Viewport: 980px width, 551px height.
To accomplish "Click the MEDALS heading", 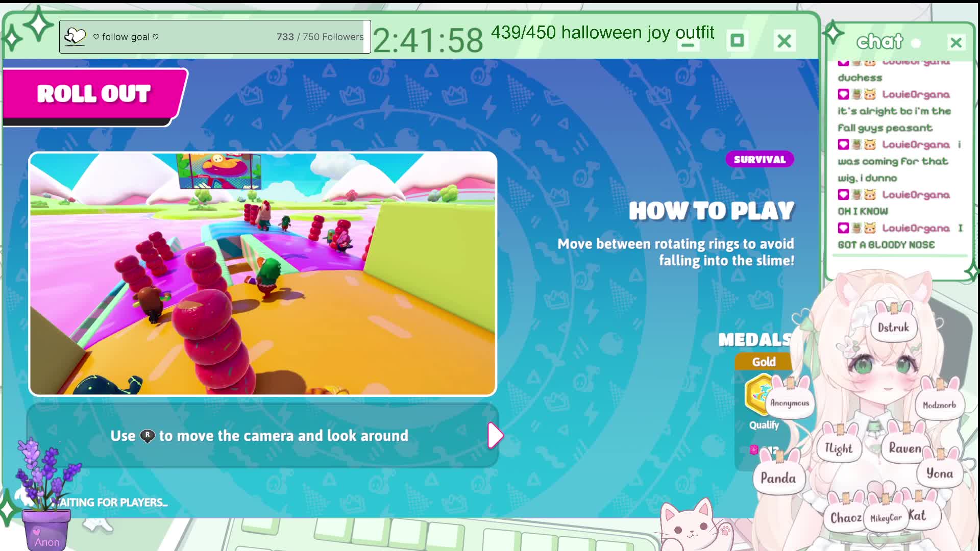I will [x=755, y=339].
